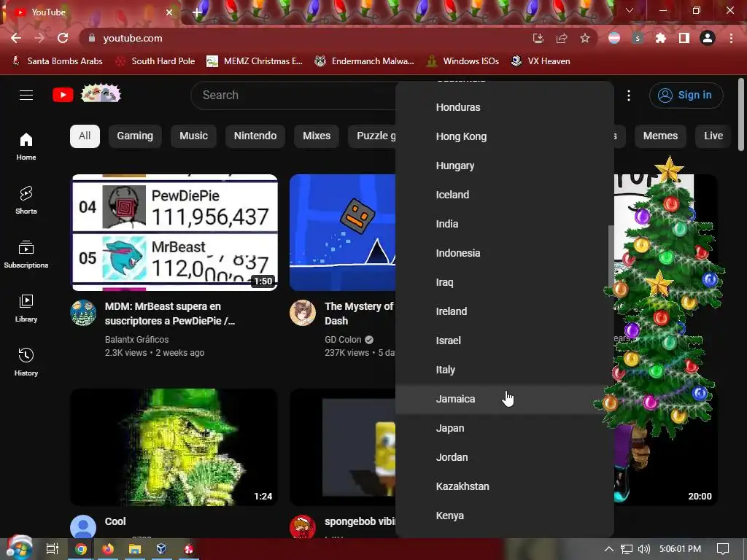Open the VX Heaven bookmark
This screenshot has height=560, width=747.
(541, 61)
